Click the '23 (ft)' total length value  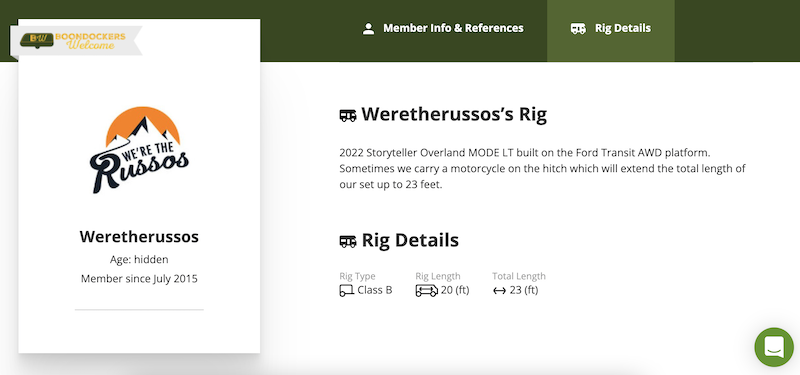[524, 290]
